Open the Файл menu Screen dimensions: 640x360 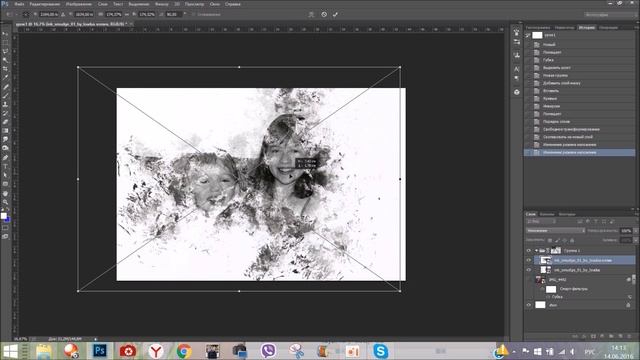pos(19,4)
